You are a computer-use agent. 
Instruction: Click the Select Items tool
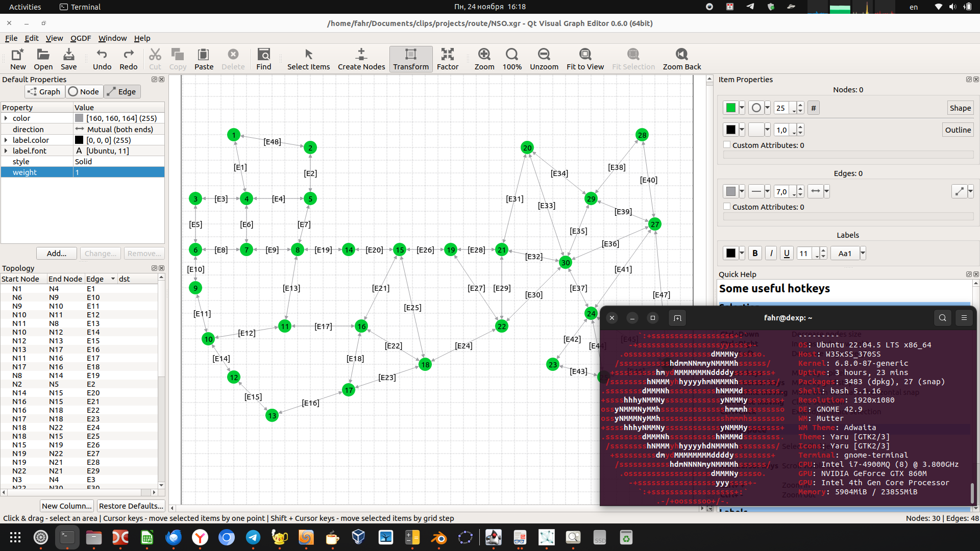pyautogui.click(x=308, y=55)
